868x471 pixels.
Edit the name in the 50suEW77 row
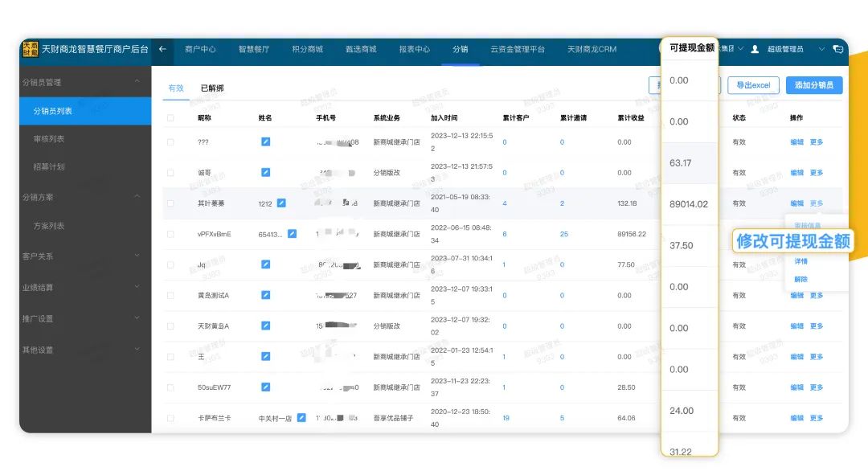(x=266, y=387)
